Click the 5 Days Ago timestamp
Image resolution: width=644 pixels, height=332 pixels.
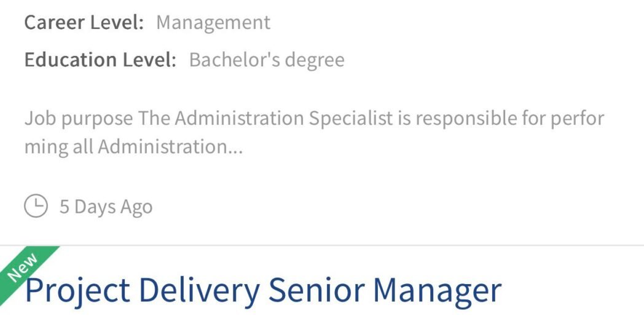(x=106, y=207)
